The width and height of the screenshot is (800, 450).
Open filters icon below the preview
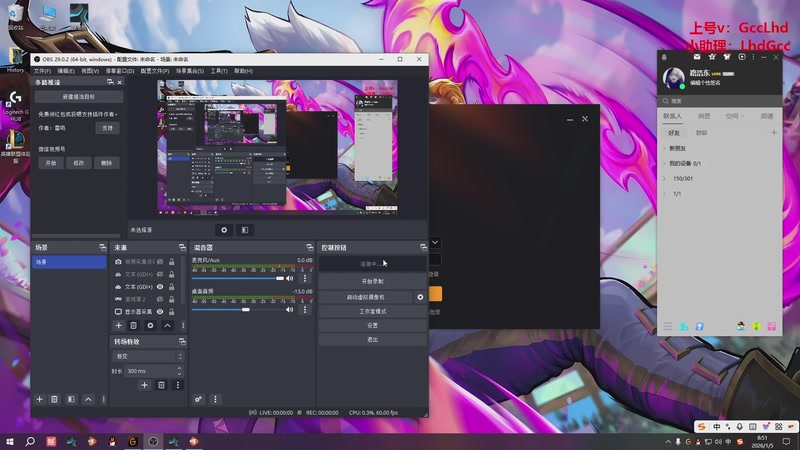pos(245,230)
